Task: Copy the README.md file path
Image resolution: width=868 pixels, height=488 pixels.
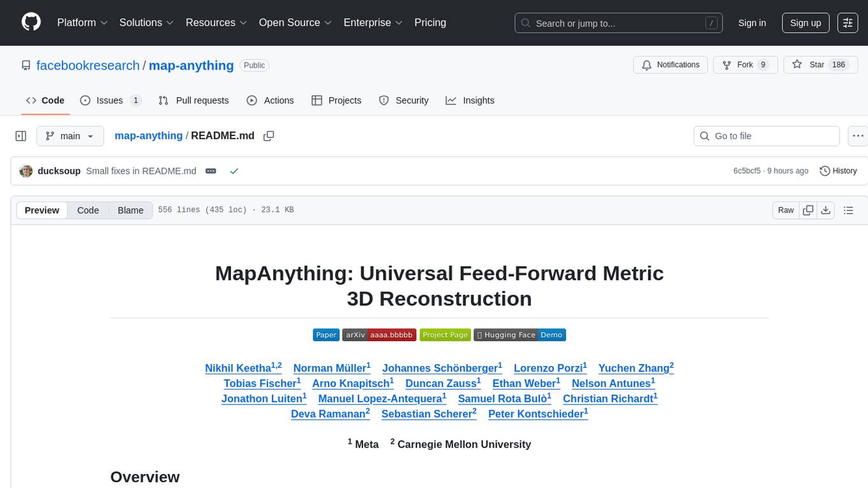Action: tap(269, 136)
